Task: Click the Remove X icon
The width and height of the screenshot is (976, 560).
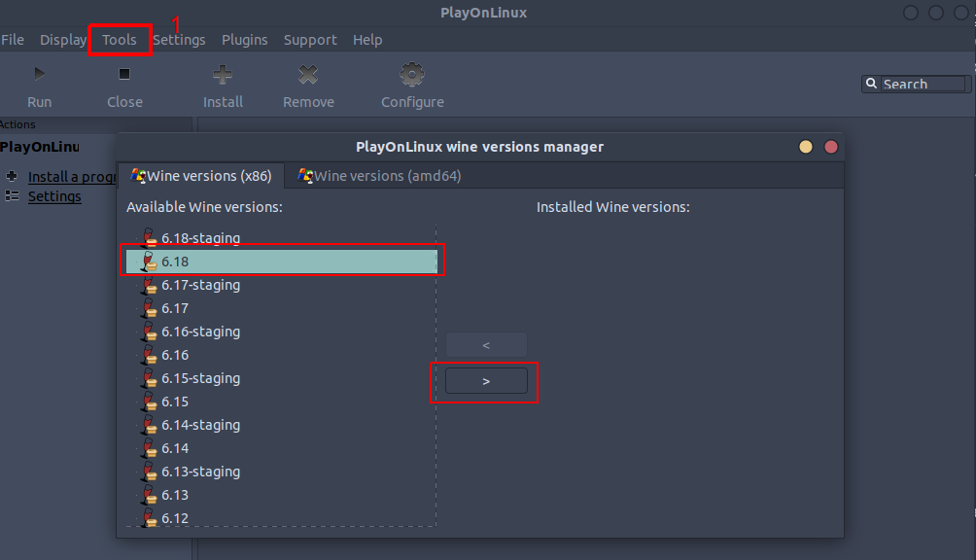Action: (x=308, y=74)
